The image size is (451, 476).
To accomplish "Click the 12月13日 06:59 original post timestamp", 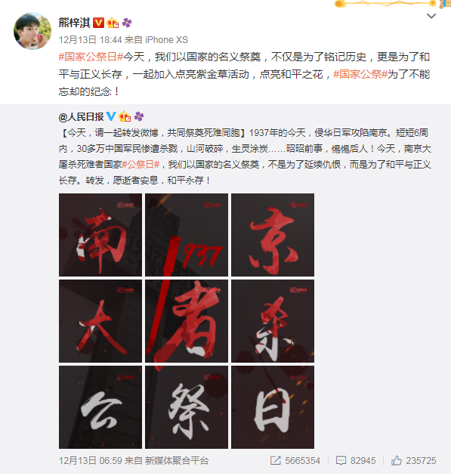I will 91,461.
